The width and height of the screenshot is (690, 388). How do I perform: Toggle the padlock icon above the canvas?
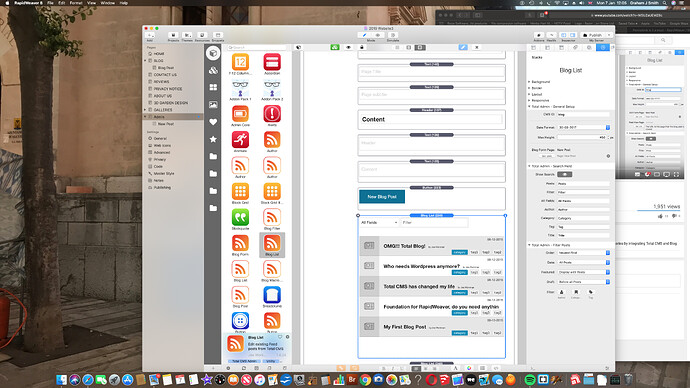(x=362, y=47)
